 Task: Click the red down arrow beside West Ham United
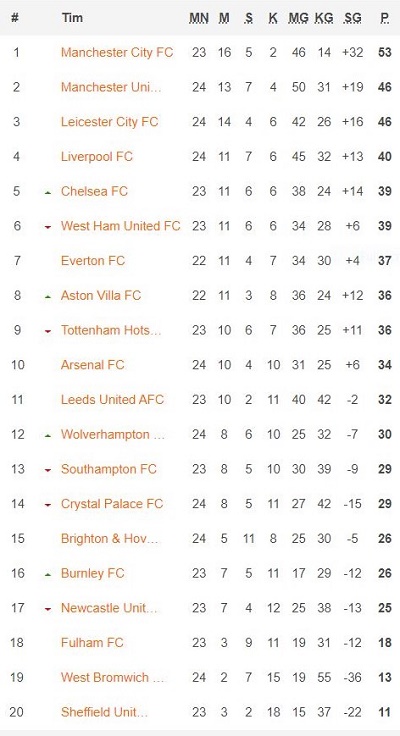[47, 227]
